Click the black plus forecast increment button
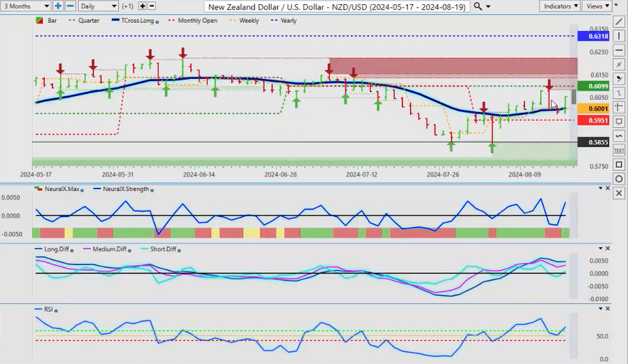This screenshot has width=628, height=364. pyautogui.click(x=142, y=6)
